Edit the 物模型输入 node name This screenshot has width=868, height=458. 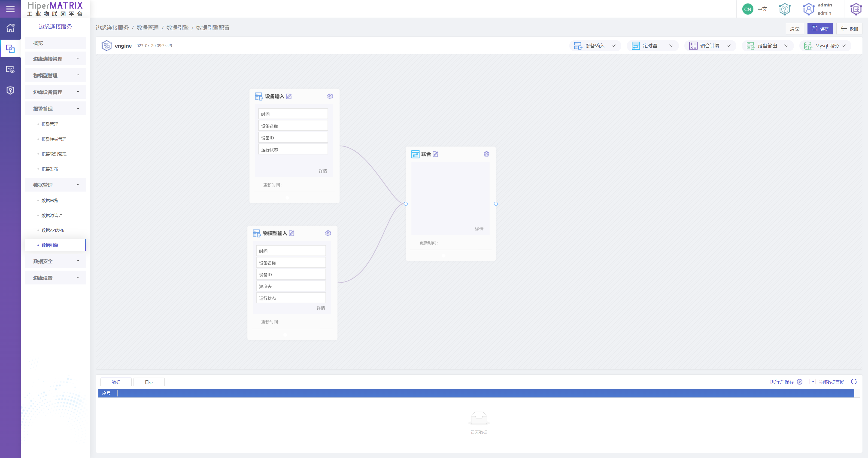pos(291,233)
